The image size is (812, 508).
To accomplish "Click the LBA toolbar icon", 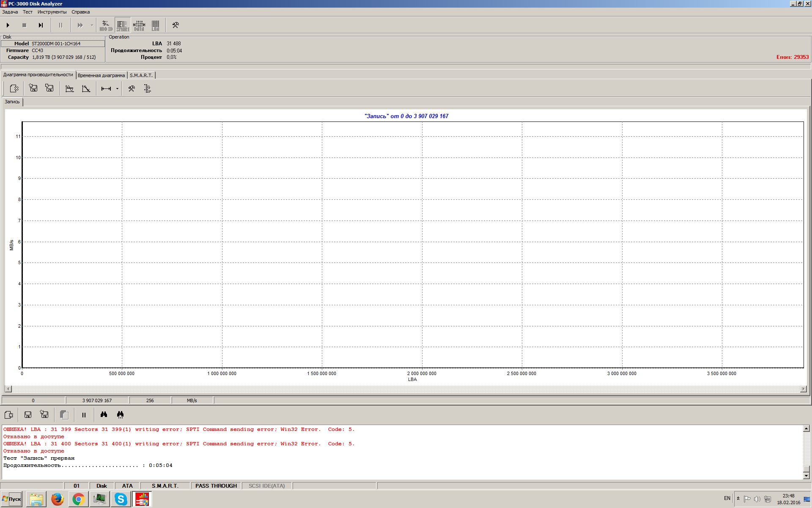I will (155, 25).
